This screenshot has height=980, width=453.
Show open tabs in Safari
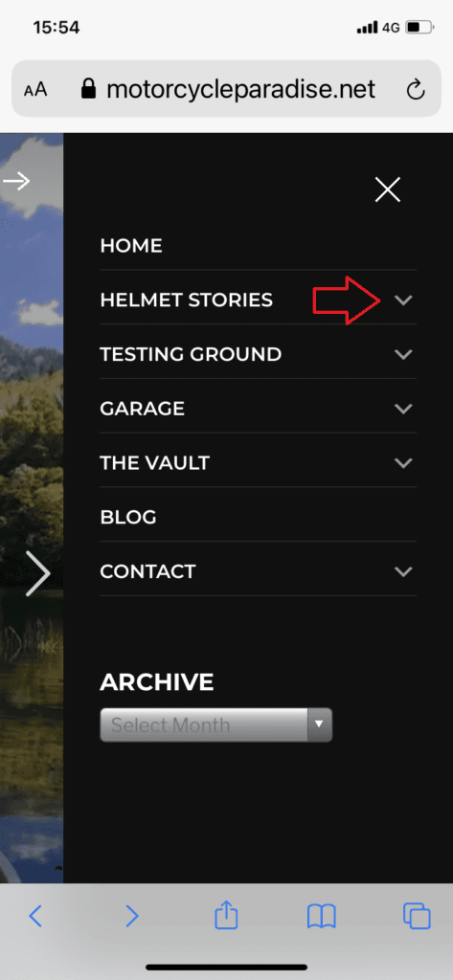pos(417,916)
